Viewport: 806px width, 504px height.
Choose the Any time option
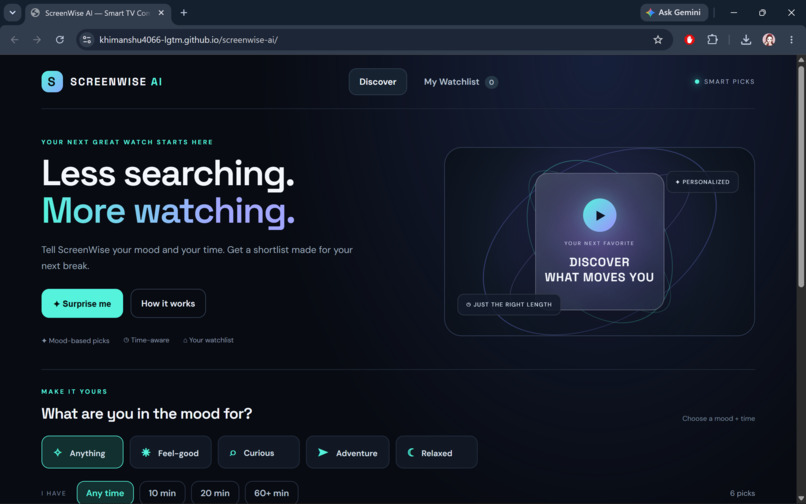pos(105,493)
